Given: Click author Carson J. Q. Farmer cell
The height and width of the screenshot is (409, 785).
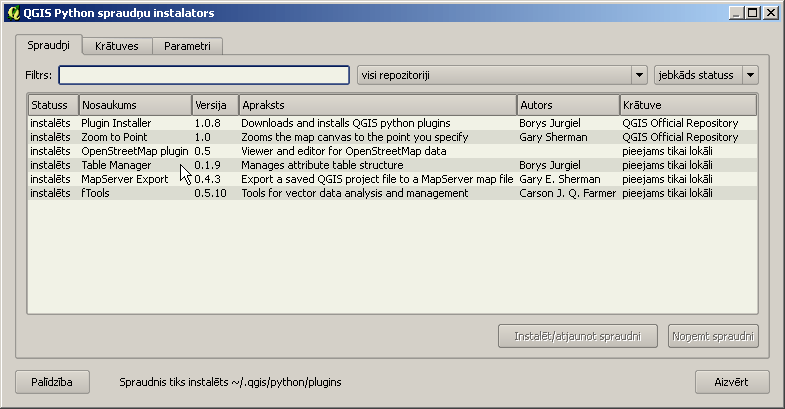Looking at the screenshot, I should (567, 193).
